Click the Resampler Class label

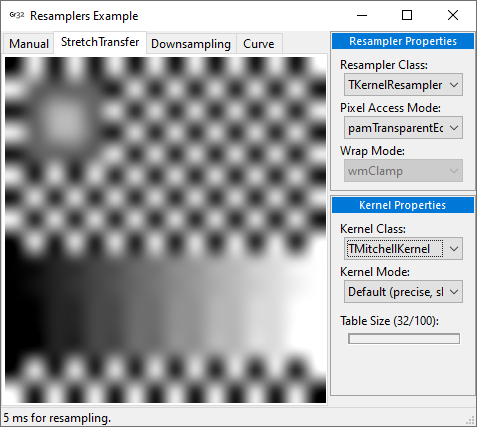(x=384, y=65)
